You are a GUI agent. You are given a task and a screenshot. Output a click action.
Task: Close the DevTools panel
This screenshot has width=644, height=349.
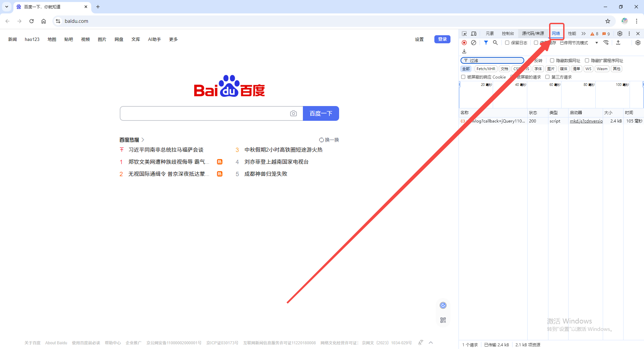[x=638, y=34]
